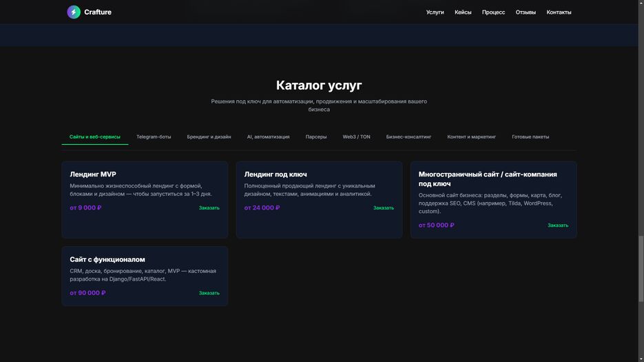644x362 pixels.
Task: Click the Crafture lightning logo icon
Action: pos(74,12)
